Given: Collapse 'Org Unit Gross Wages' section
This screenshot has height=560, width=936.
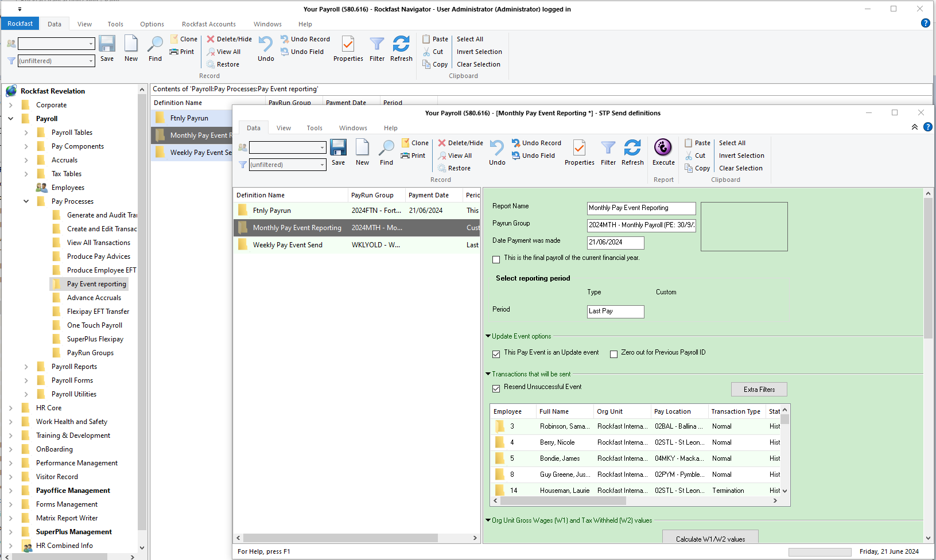Looking at the screenshot, I should coord(488,520).
